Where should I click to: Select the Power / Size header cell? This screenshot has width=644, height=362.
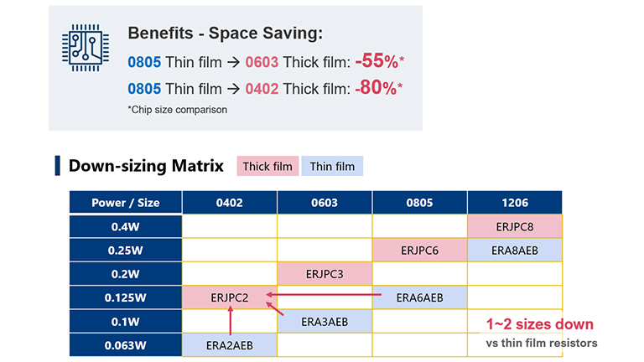126,202
